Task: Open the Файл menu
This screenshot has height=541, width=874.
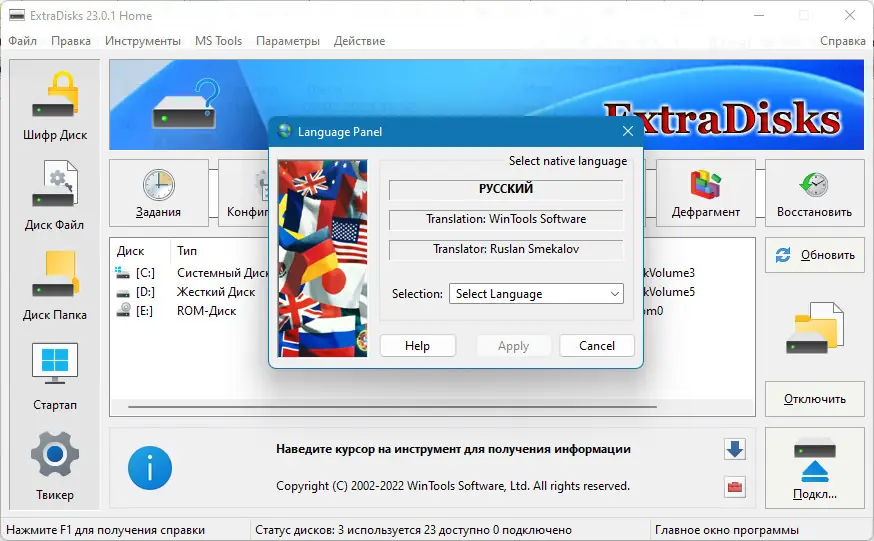Action: coord(22,41)
